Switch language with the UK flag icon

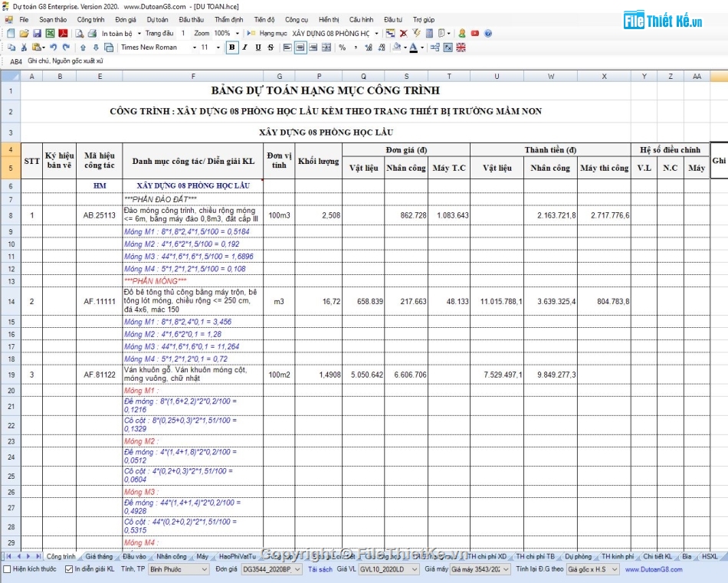coord(461,47)
